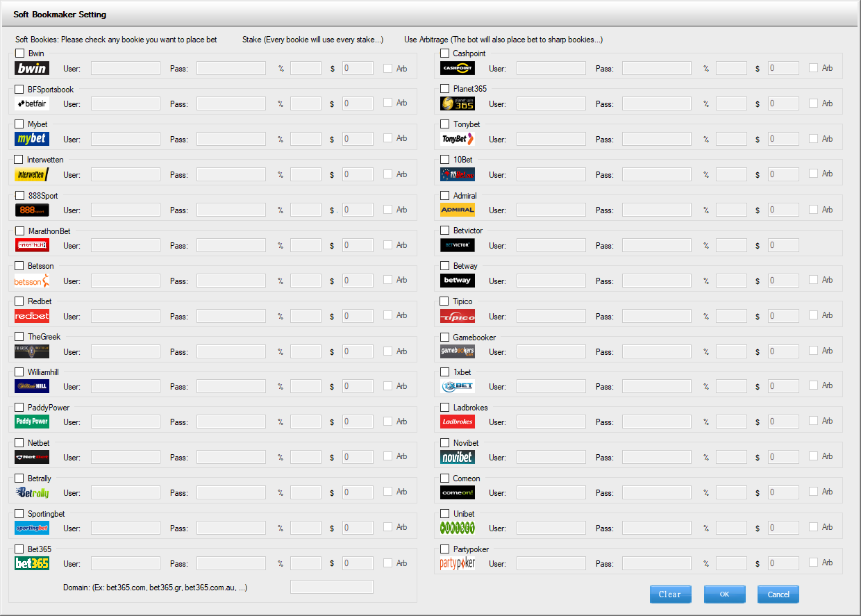Click the Clear button
The width and height of the screenshot is (861, 616).
coord(670,594)
